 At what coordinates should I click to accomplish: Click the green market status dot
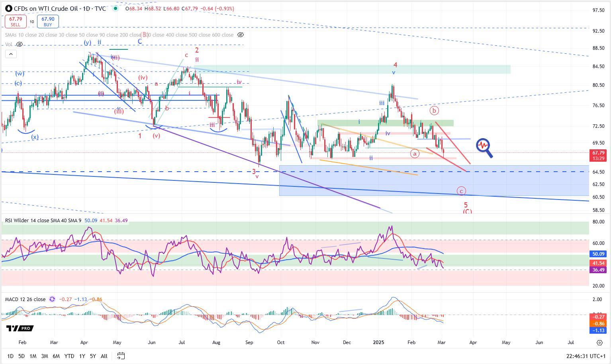[116, 8]
